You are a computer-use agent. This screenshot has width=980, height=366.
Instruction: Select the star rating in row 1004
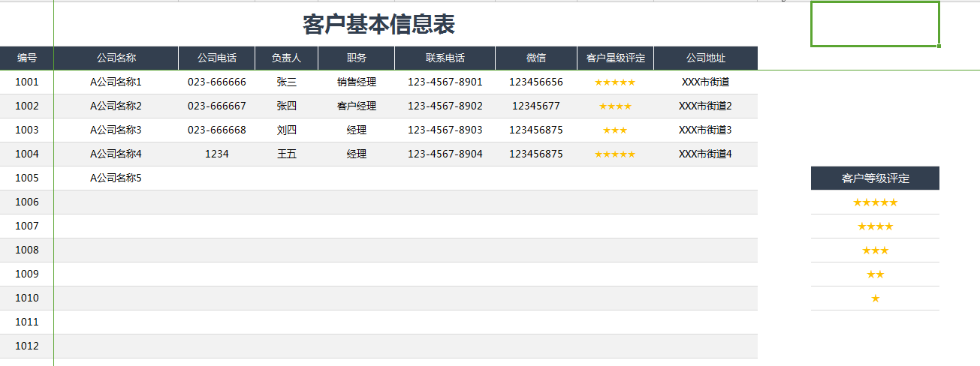[x=616, y=154]
